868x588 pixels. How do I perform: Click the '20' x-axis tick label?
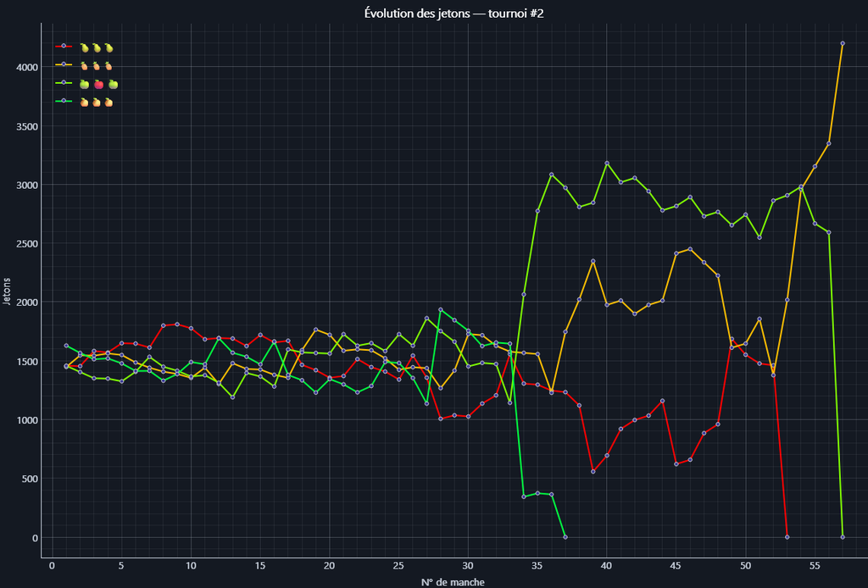click(330, 566)
